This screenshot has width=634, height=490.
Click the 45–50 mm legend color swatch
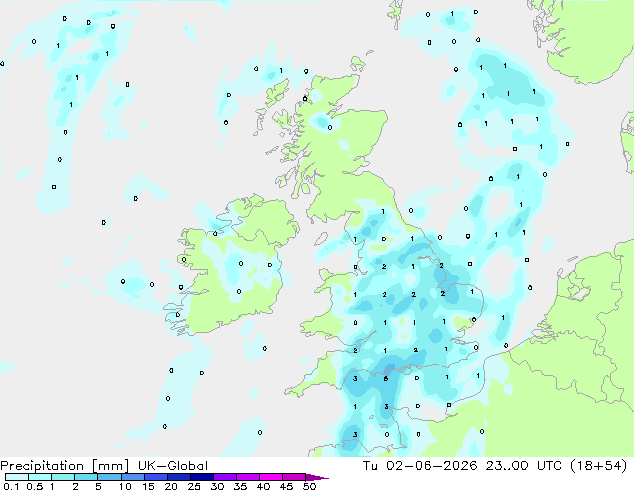click(x=294, y=477)
